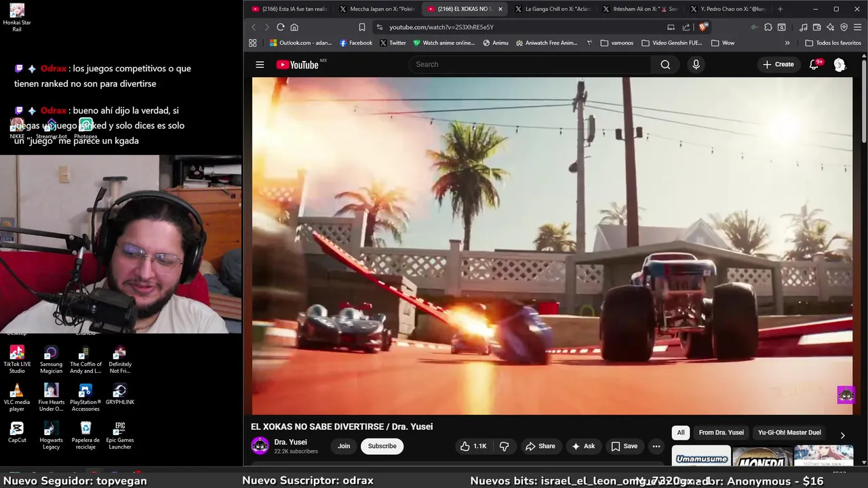Reload the page in the browser
The image size is (868, 488).
coord(280,27)
